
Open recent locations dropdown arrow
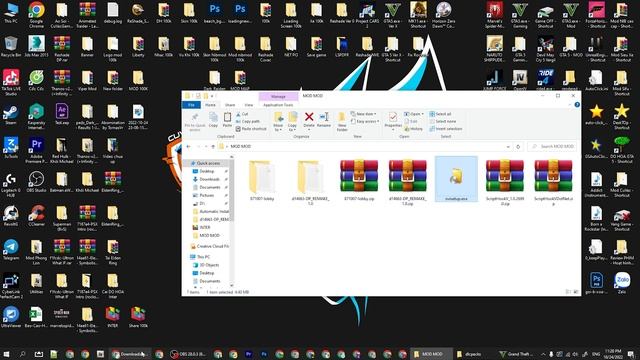pos(206,146)
